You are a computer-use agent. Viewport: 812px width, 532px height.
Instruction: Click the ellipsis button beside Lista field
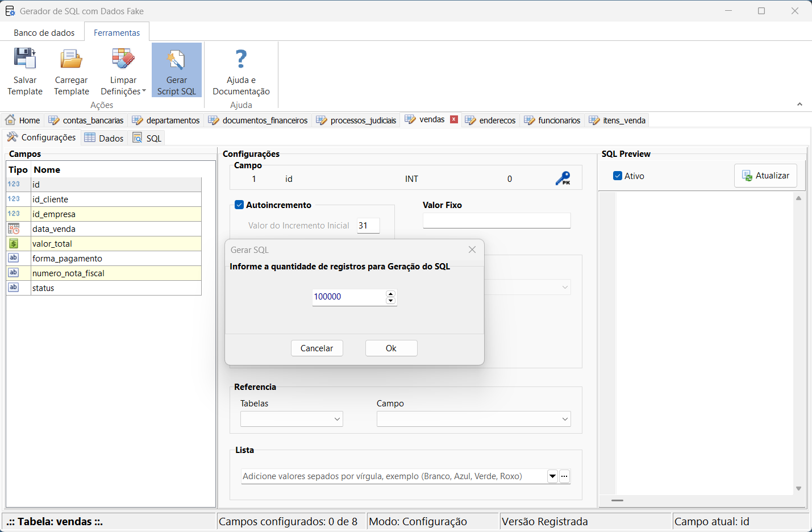(x=564, y=476)
